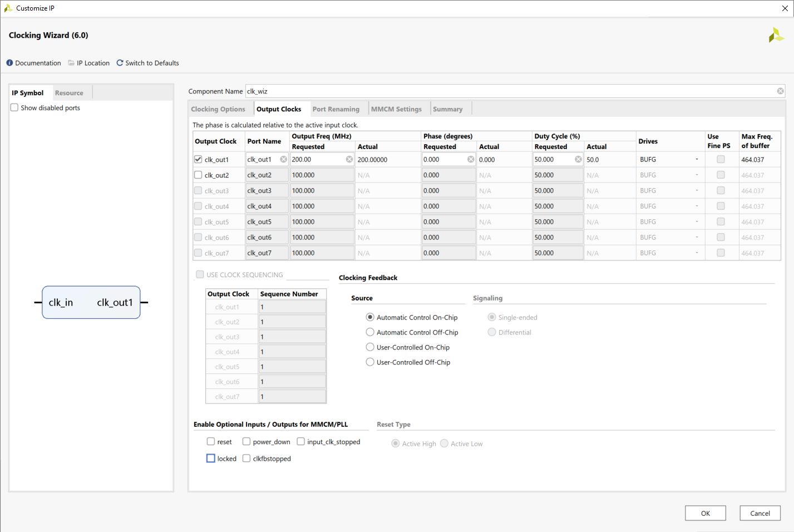Enable the input_clk_stopped checkbox
This screenshot has width=794, height=532.
(x=301, y=441)
